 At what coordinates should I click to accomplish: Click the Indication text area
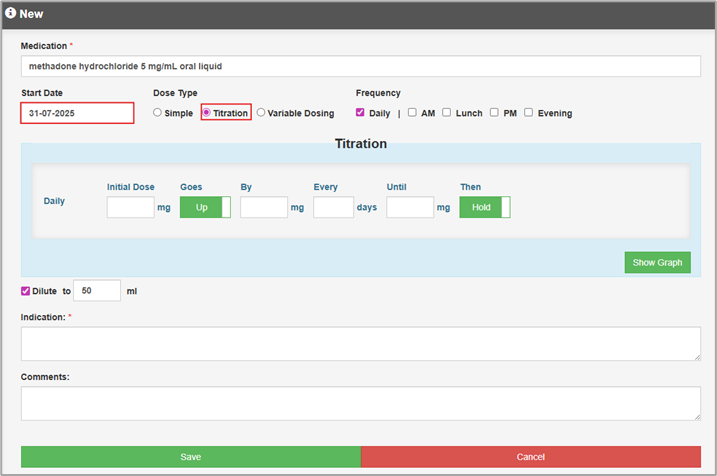360,343
